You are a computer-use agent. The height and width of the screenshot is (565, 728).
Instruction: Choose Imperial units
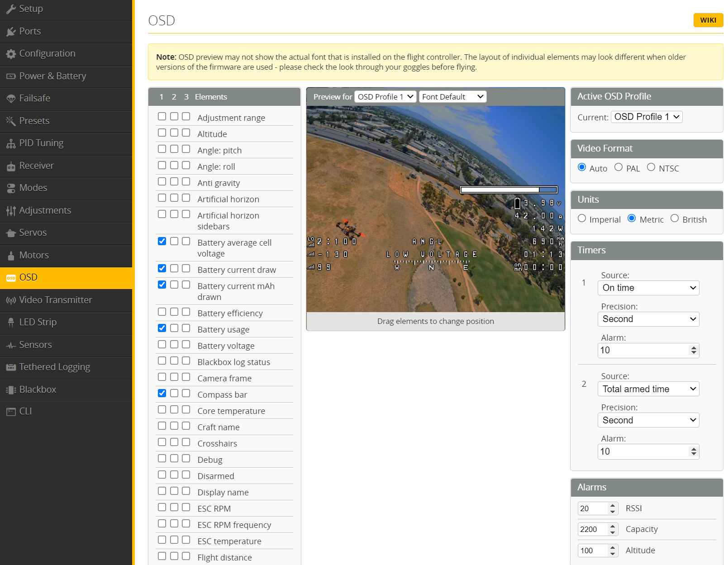click(x=582, y=218)
